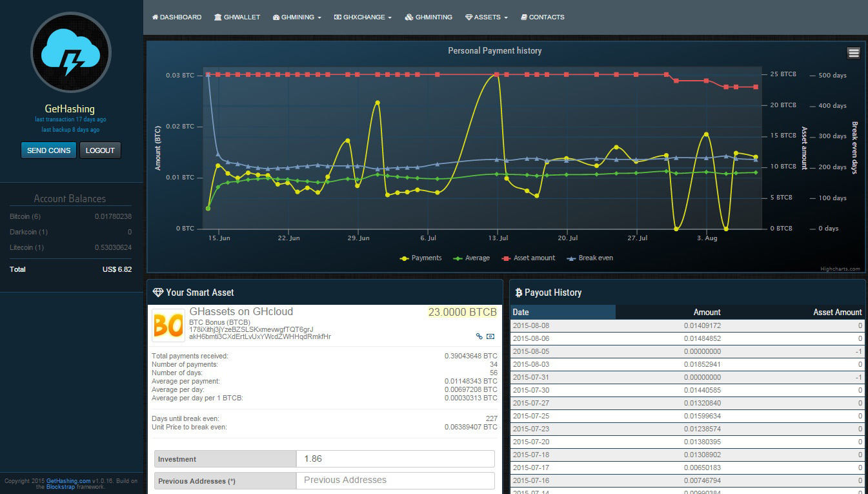This screenshot has height=494, width=868.
Task: Click the GHassets on GHcloud title
Action: tap(241, 311)
